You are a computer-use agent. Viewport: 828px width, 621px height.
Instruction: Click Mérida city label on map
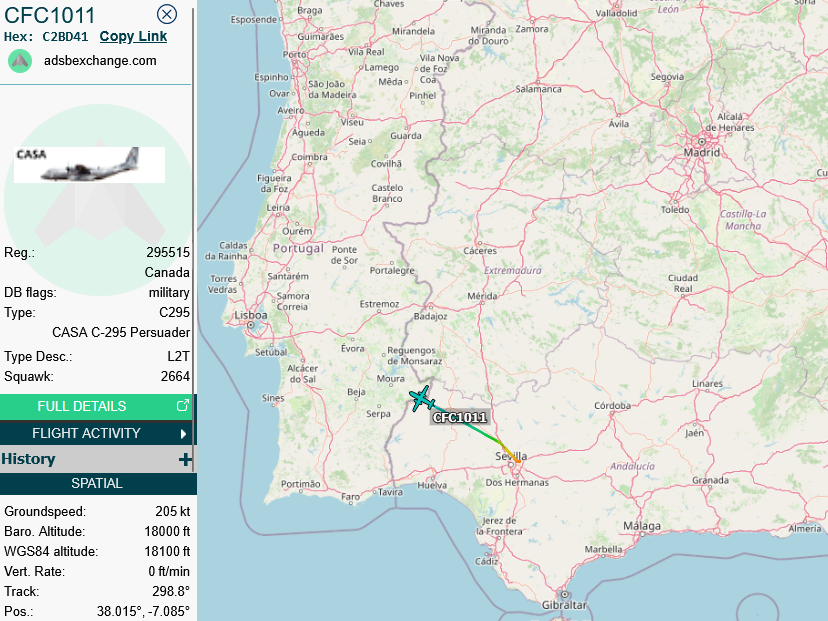[482, 296]
